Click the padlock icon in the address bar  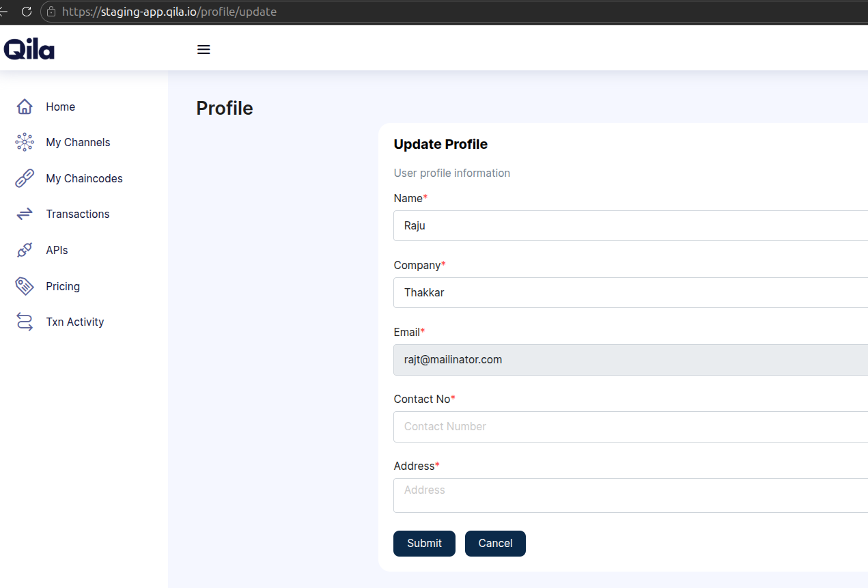click(51, 12)
